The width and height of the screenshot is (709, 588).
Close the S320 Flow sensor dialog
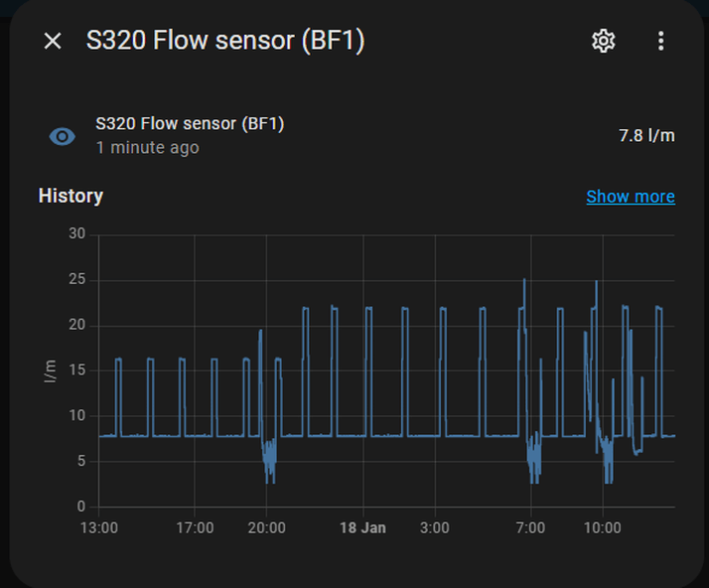click(x=53, y=41)
